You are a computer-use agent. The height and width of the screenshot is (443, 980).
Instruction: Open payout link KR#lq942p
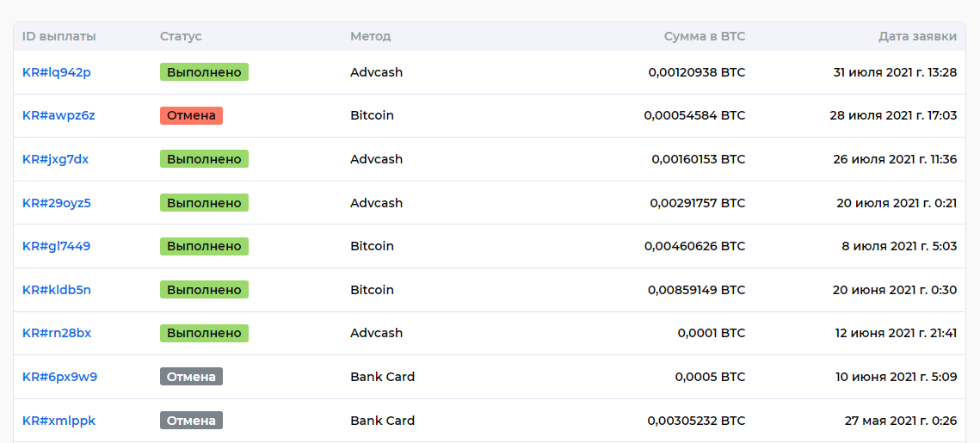pyautogui.click(x=57, y=72)
